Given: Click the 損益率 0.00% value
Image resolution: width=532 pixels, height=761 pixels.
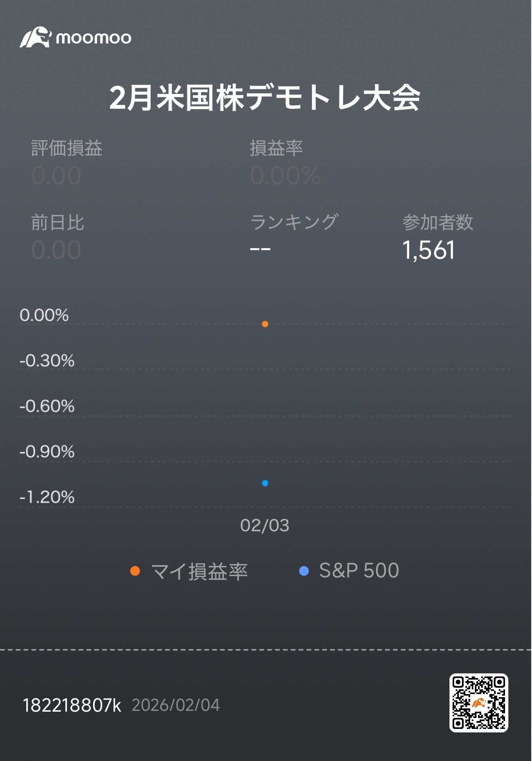Looking at the screenshot, I should click(x=286, y=175).
